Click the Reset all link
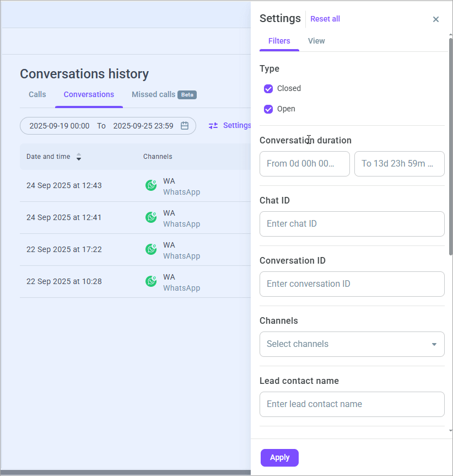 coord(325,19)
